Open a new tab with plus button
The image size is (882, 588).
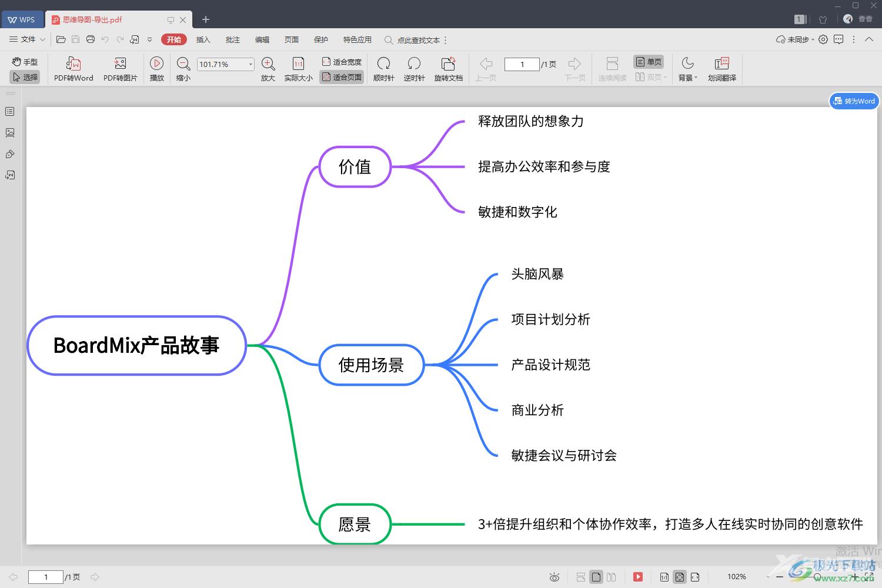(205, 19)
